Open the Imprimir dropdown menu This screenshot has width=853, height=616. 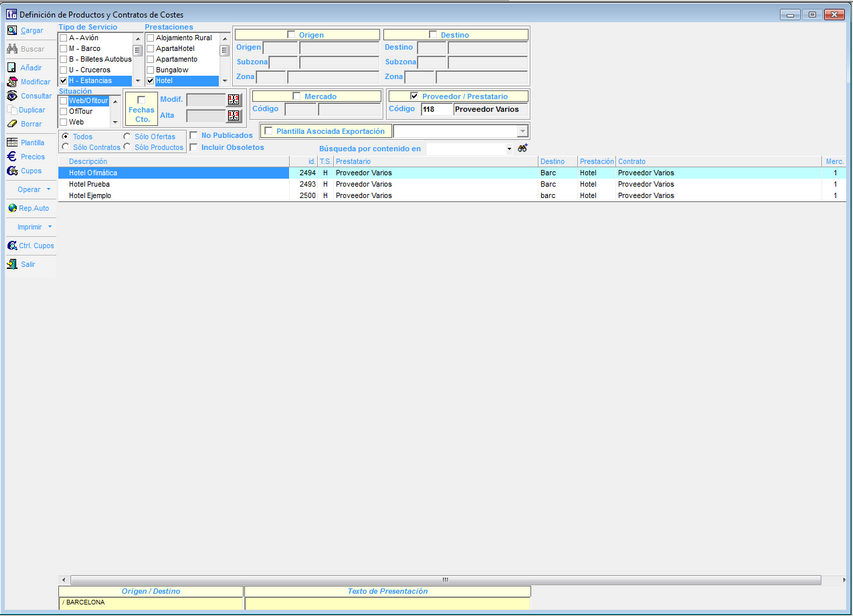click(34, 226)
